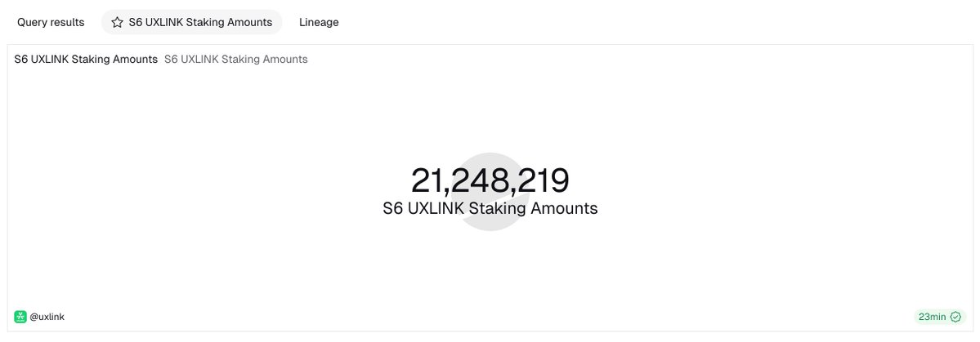Click the Query results label in the tab bar
Viewport: 980px width, 342px height.
51,23
